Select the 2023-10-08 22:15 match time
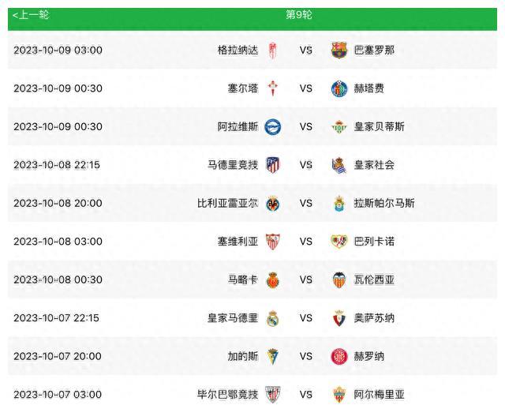The height and width of the screenshot is (420, 505). click(57, 165)
